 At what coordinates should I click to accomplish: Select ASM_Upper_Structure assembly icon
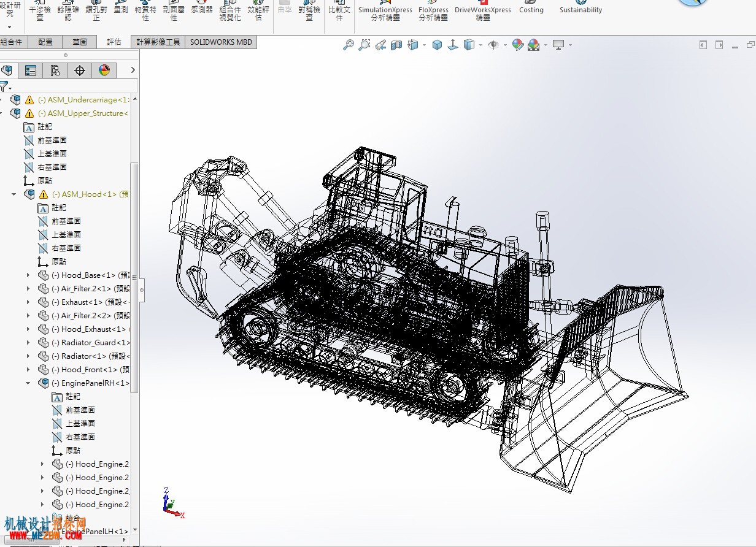pyautogui.click(x=15, y=113)
